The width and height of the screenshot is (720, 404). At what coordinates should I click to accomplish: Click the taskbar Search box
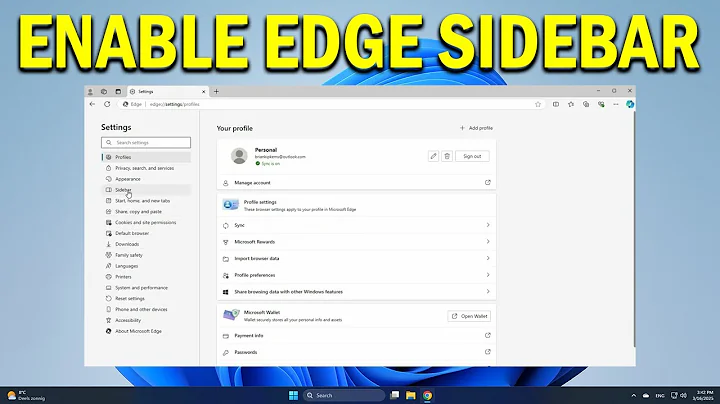click(343, 395)
